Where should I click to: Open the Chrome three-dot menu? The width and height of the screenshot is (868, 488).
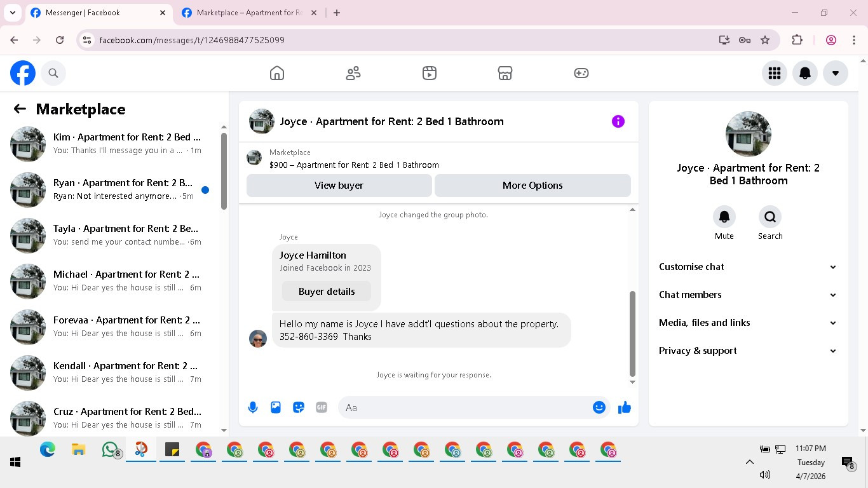click(x=854, y=40)
